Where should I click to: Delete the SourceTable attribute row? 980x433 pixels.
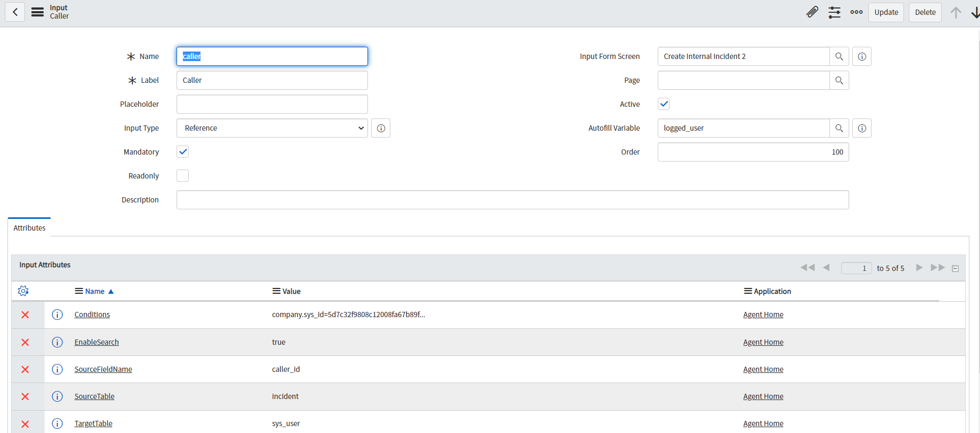point(25,396)
